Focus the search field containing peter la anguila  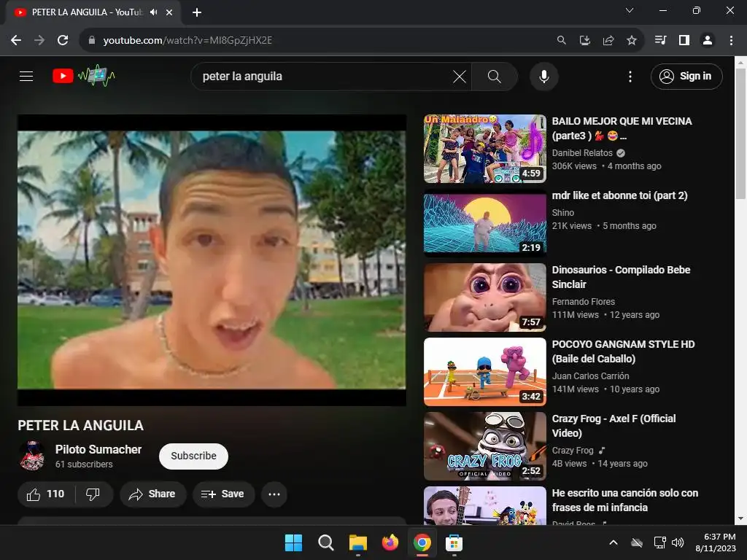pyautogui.click(x=324, y=76)
